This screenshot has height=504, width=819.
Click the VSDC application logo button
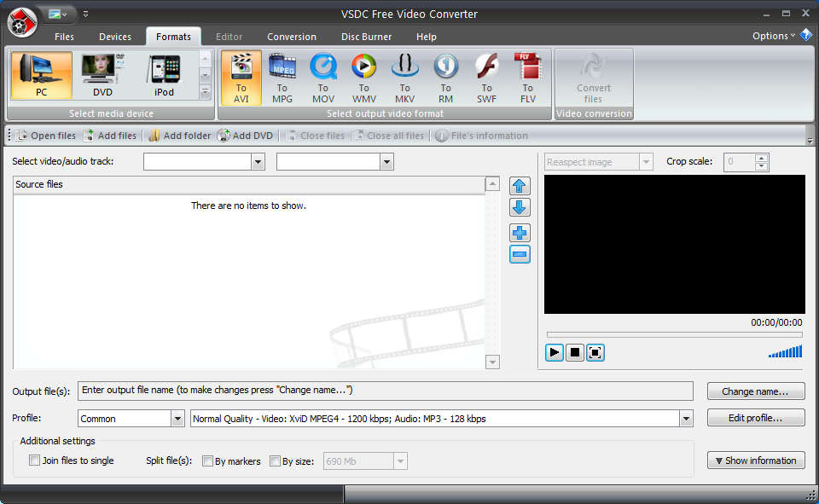click(x=22, y=22)
